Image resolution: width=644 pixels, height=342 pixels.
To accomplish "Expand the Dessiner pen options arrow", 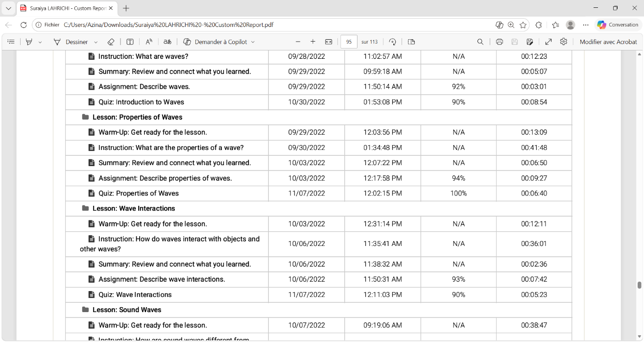I will point(95,42).
